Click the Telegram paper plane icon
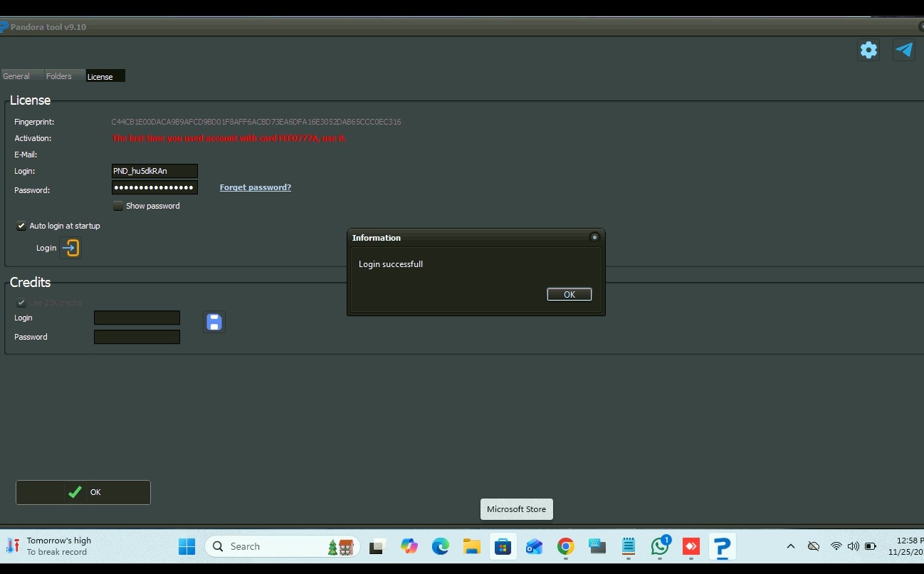 pos(904,50)
